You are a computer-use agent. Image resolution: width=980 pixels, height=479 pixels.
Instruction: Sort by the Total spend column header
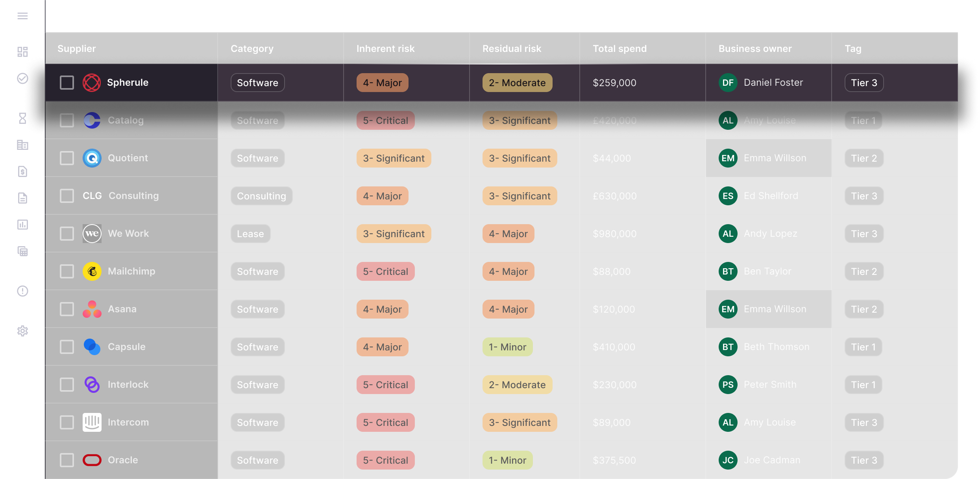[x=619, y=49]
